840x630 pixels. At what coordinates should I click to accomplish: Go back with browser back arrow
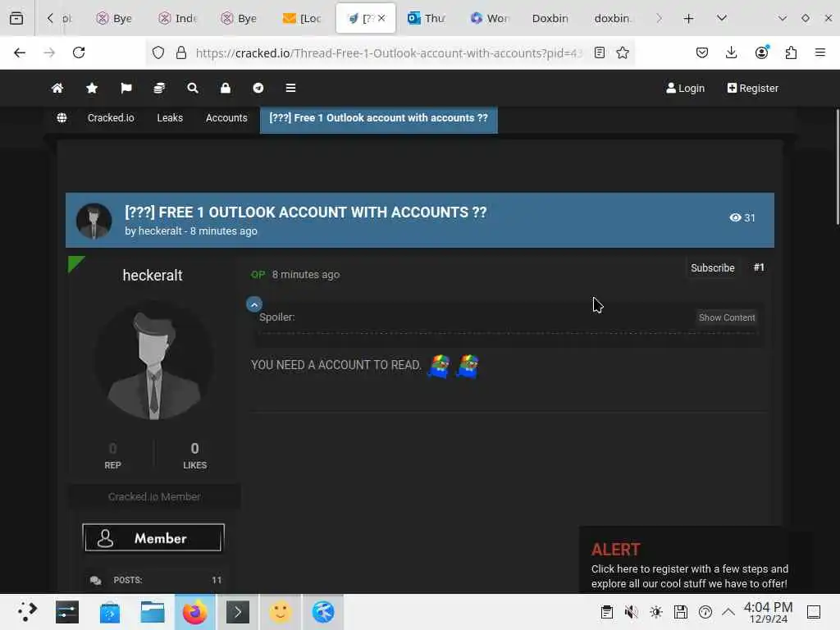click(20, 52)
